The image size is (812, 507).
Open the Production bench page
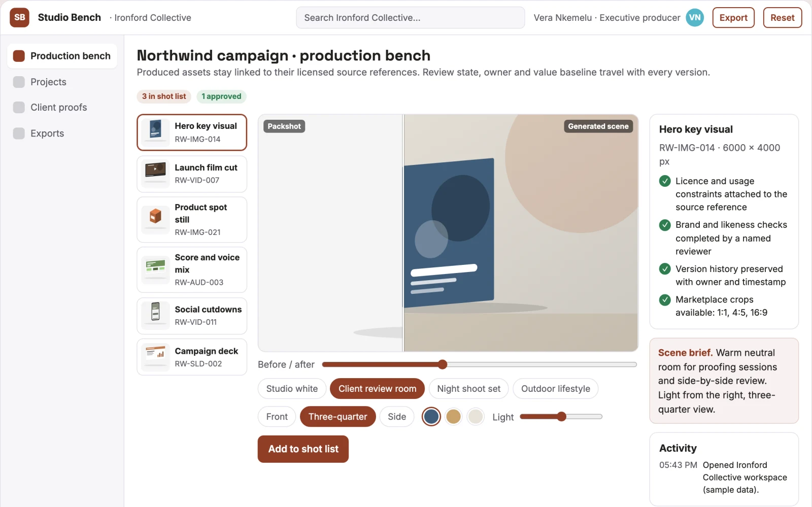[62, 56]
